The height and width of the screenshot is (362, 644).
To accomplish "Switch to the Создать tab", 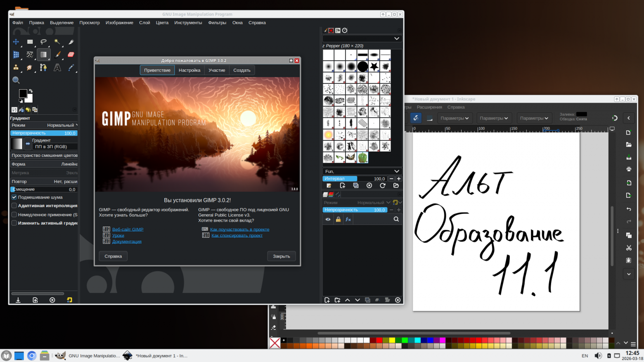I will [x=242, y=70].
